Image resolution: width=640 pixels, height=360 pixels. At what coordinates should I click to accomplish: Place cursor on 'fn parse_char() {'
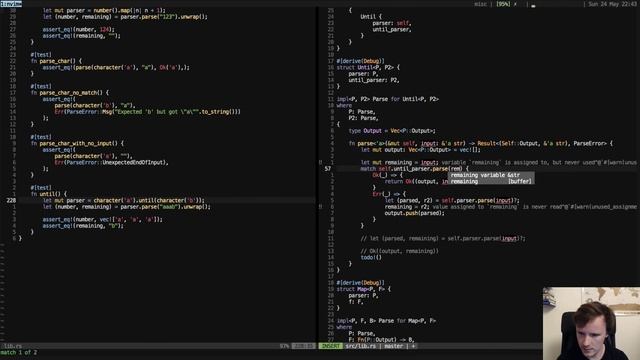pos(56,61)
